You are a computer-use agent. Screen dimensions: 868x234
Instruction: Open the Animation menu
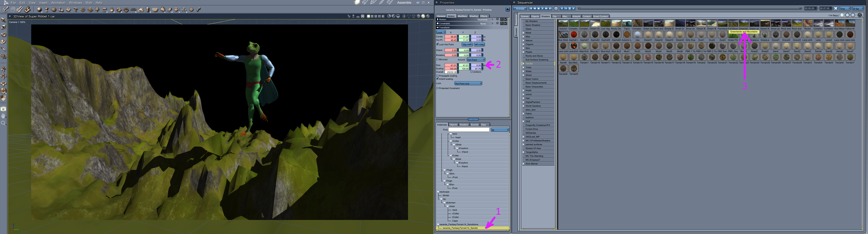click(x=58, y=3)
